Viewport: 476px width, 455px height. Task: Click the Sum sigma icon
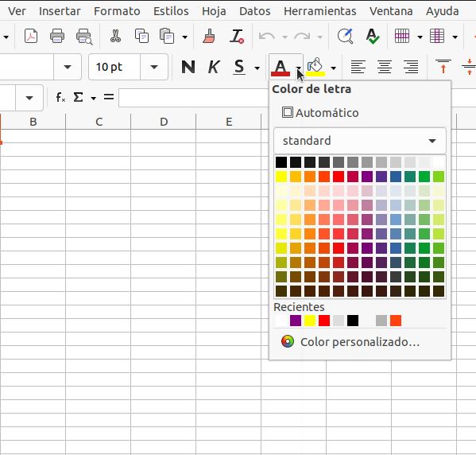coord(78,98)
